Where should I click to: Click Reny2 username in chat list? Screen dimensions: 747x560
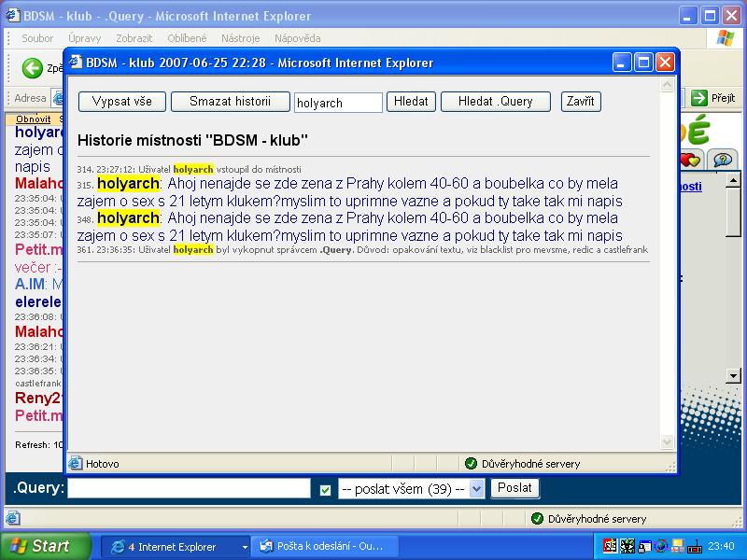click(x=38, y=398)
